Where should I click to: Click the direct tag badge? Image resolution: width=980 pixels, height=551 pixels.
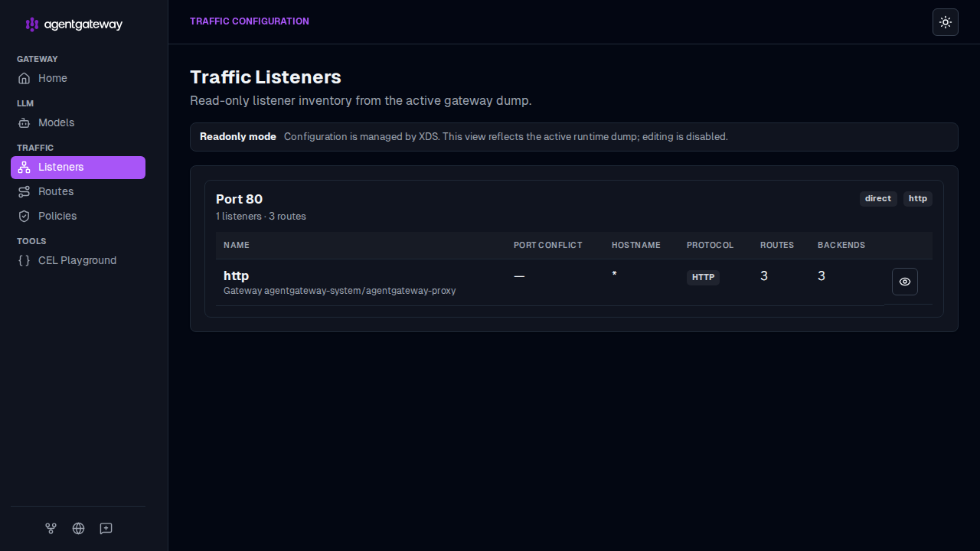coord(878,198)
